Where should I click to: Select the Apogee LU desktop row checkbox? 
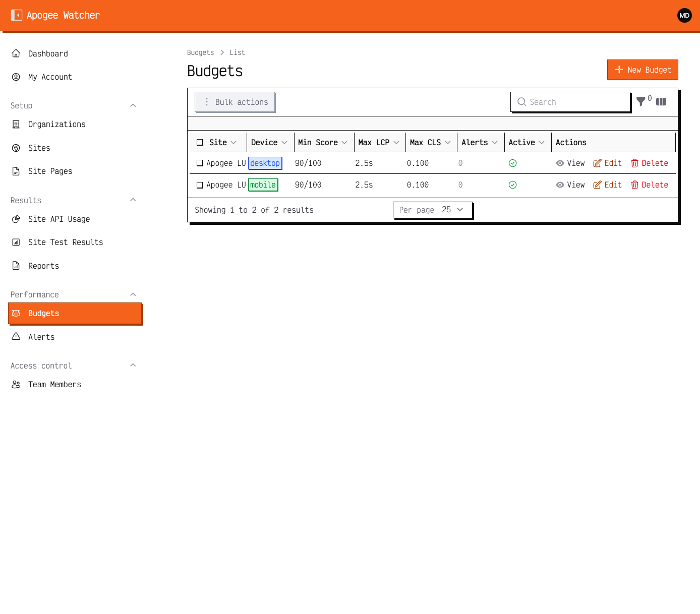200,163
